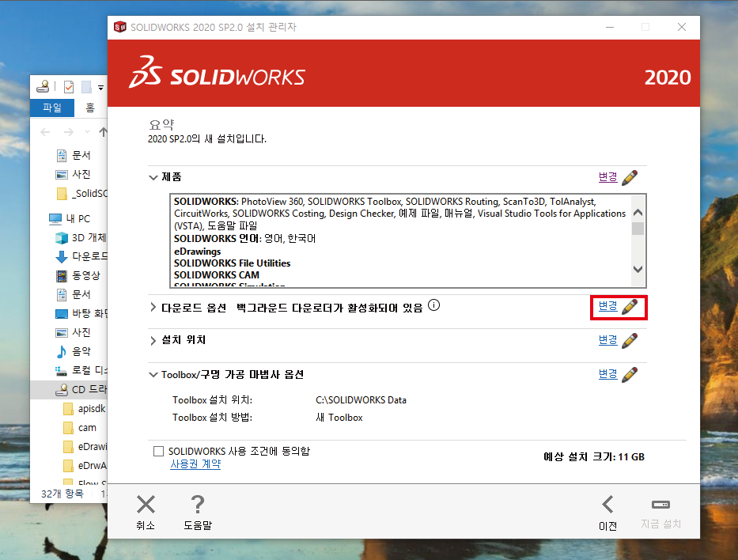Image resolution: width=738 pixels, height=560 pixels.
Task: Click 'SOLIDWORKS File Utilities' text
Action: (x=232, y=263)
